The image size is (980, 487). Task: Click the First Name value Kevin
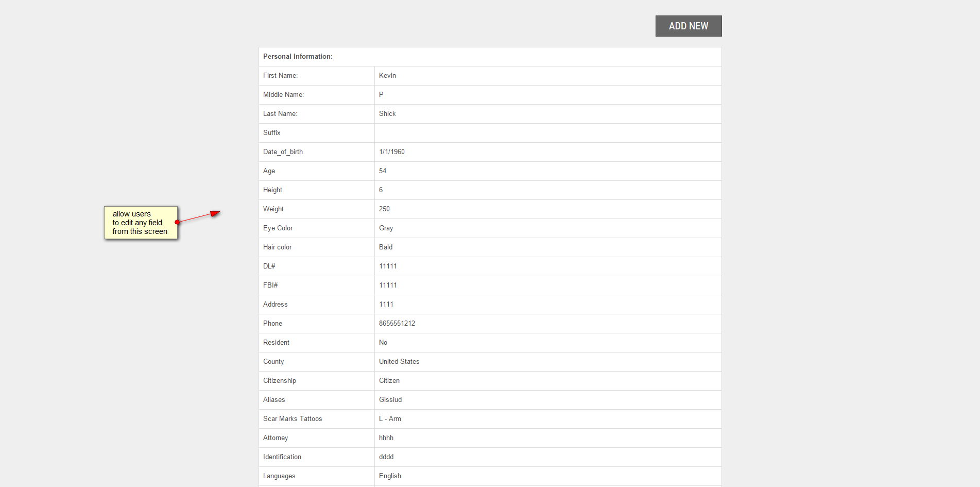click(387, 76)
